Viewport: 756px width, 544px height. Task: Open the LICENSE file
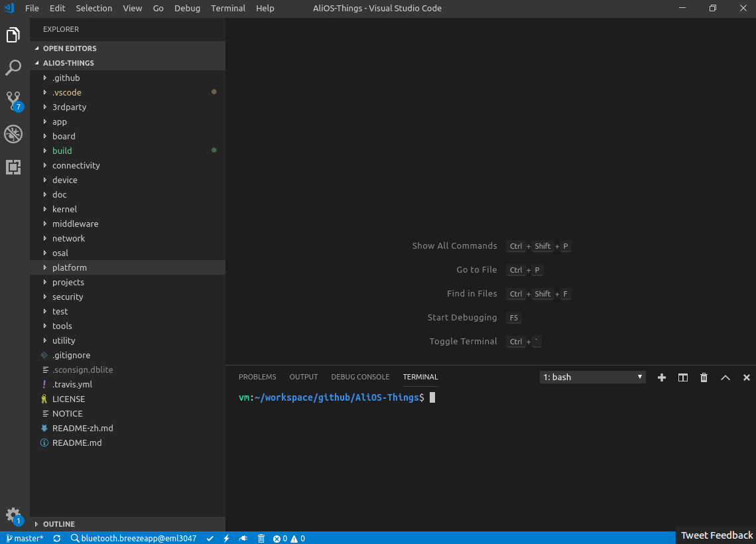click(x=127, y=399)
